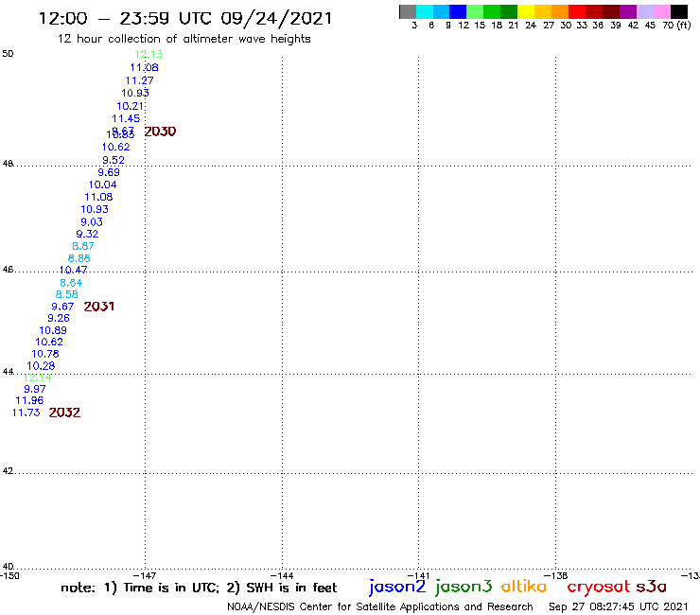Select the -141 longitude axis label
The width and height of the screenshot is (700, 615).
418,575
